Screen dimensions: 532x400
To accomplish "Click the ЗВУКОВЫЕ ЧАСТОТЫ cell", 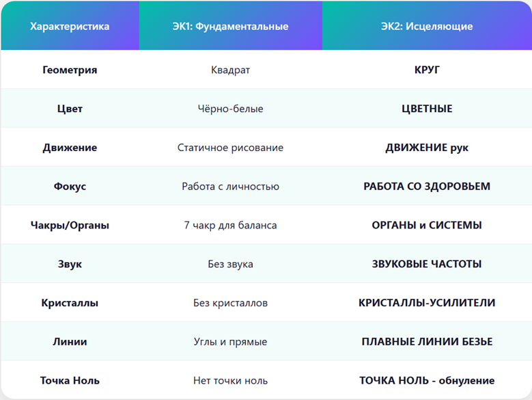I will point(427,264).
